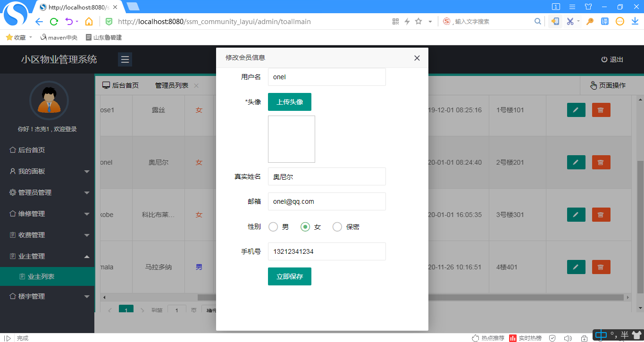The image size is (644, 342).
Task: Expand 收费管理 sidebar menu
Action: 47,235
